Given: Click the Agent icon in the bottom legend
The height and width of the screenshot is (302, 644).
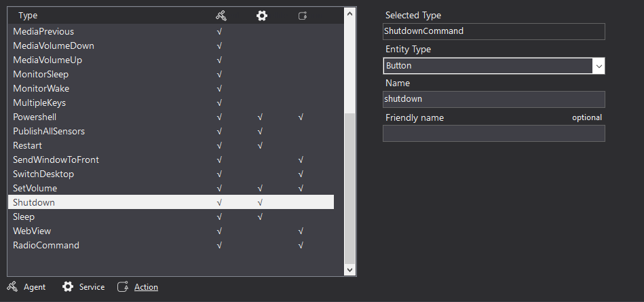Looking at the screenshot, I should coord(12,287).
